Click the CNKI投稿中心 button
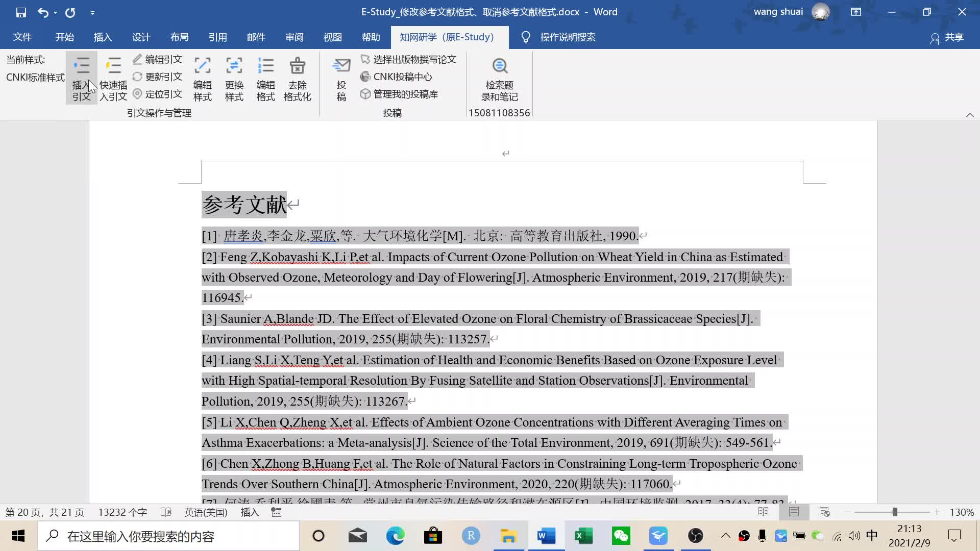Viewport: 980px width, 551px height. pos(403,77)
